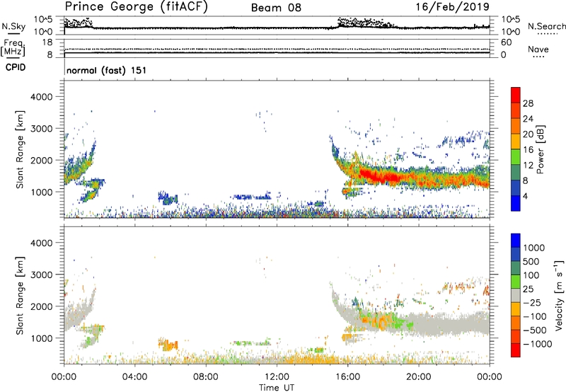The image size is (566, 392).
Task: Click the "16:00" time tick label
Action: [x=347, y=377]
